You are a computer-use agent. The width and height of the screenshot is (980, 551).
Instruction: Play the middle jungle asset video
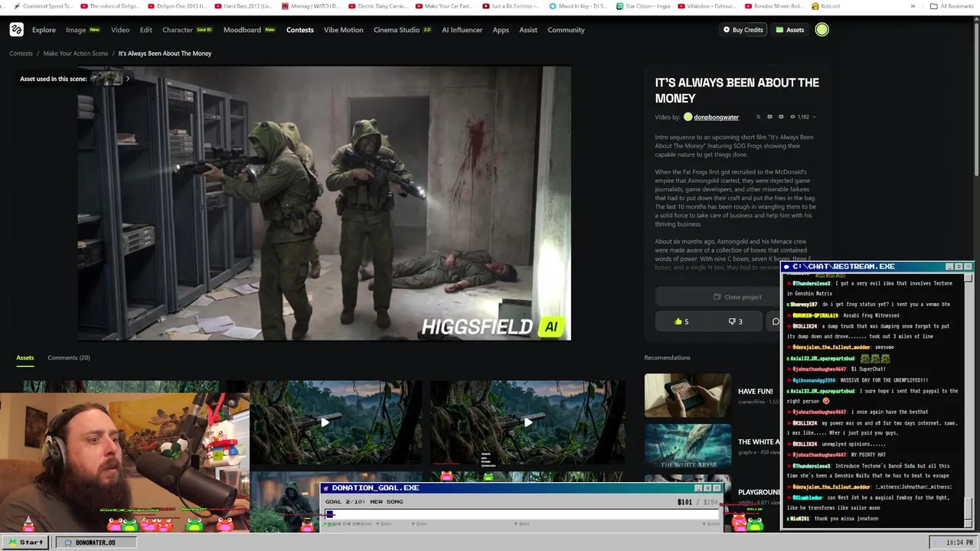pos(325,422)
